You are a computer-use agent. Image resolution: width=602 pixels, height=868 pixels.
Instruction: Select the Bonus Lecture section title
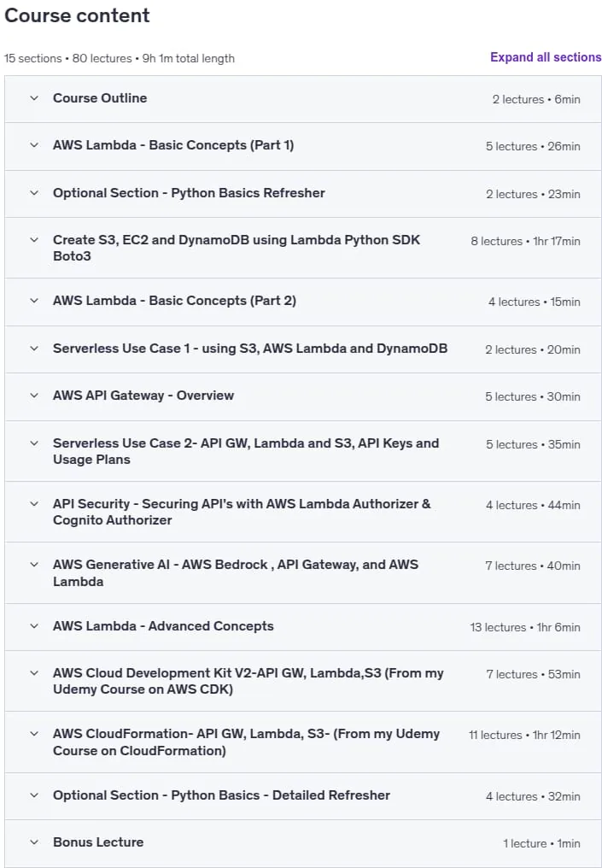coord(98,842)
